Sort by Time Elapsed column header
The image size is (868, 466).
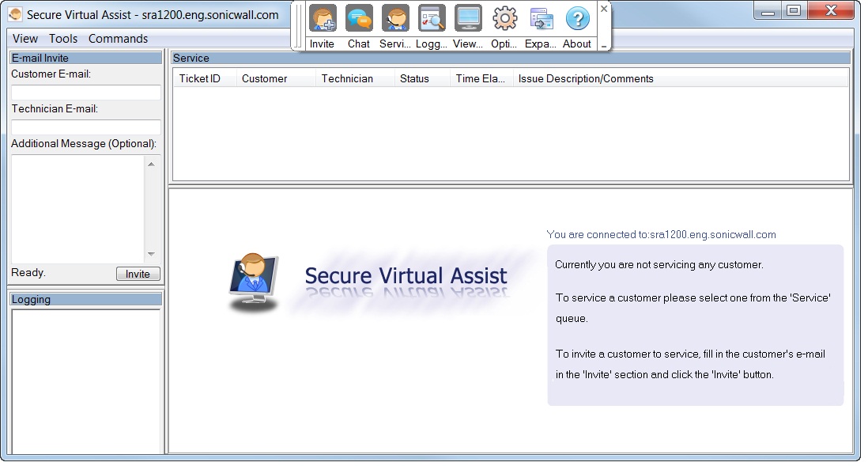(481, 78)
